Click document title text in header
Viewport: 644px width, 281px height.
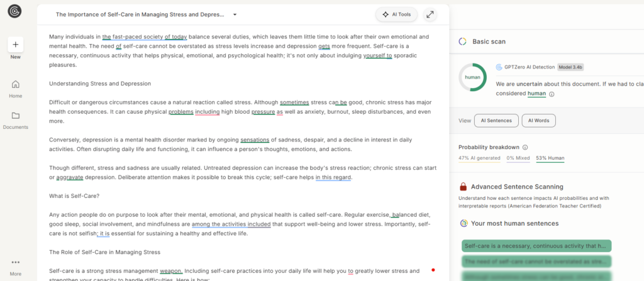click(x=140, y=15)
